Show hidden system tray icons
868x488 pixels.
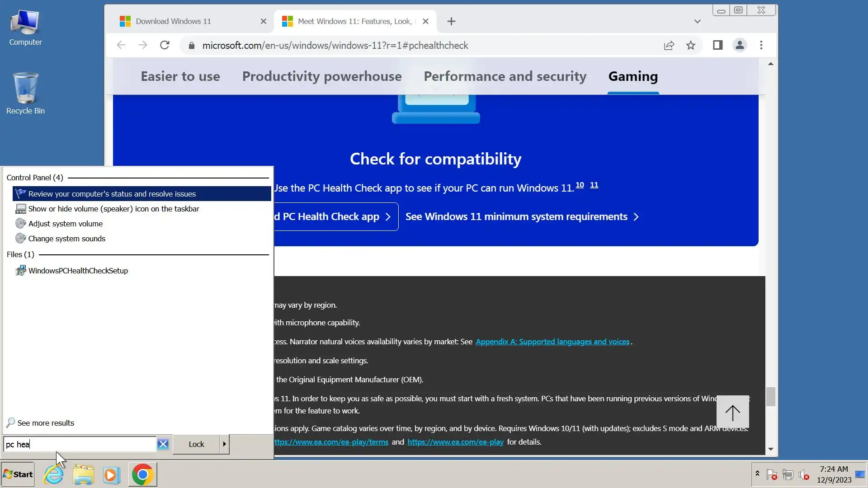click(757, 473)
